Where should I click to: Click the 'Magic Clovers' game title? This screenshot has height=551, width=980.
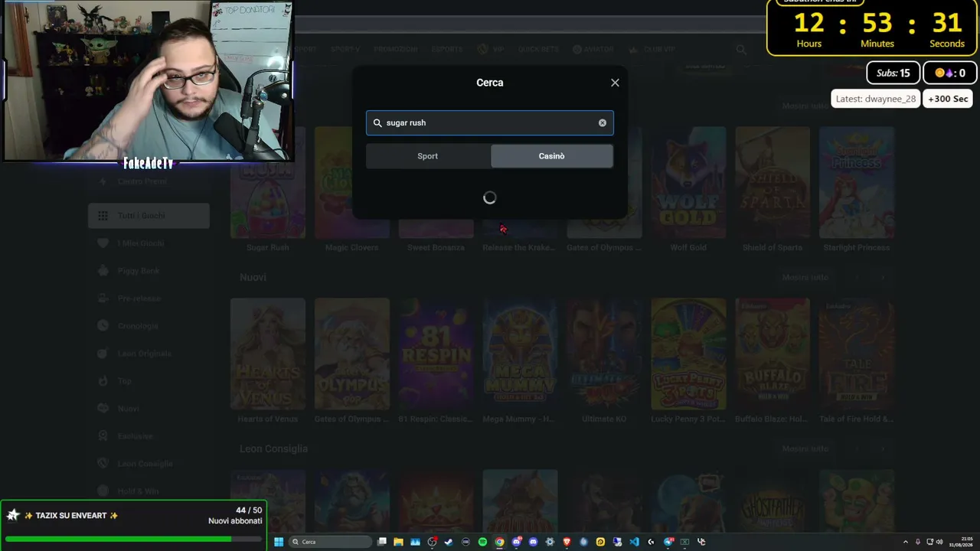pos(352,247)
